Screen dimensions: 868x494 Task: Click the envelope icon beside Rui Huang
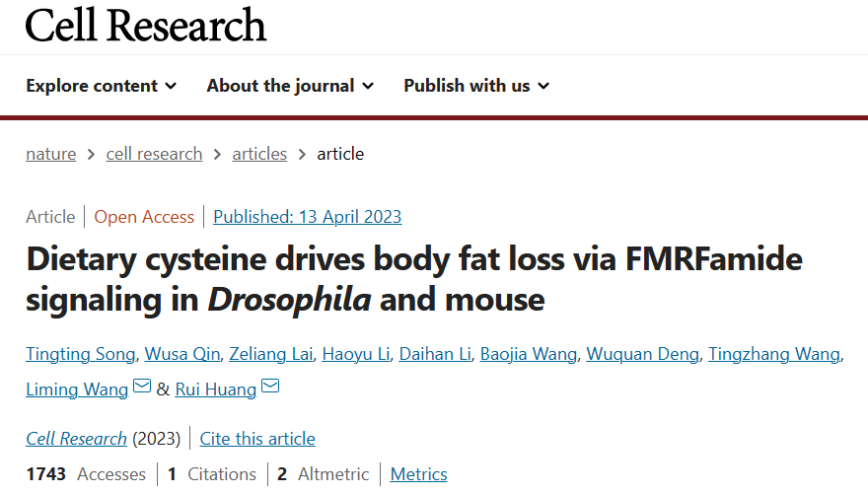coord(270,387)
